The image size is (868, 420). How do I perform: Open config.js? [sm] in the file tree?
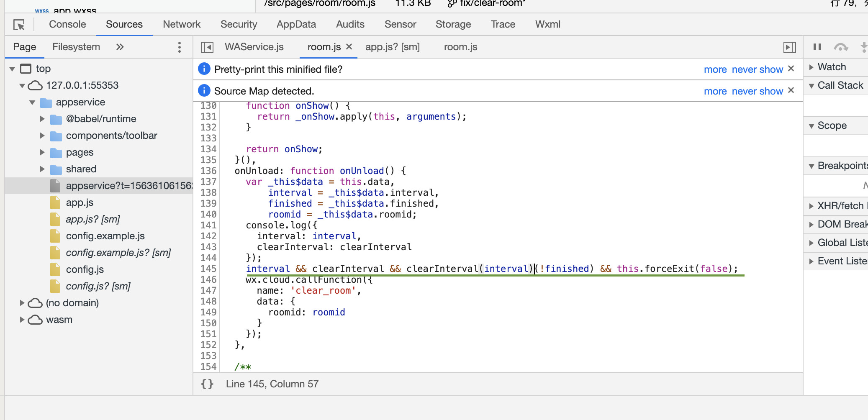point(98,286)
